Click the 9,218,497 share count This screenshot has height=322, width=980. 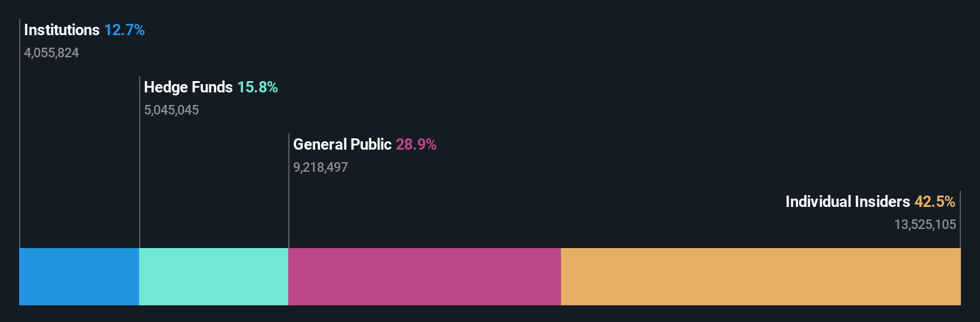point(320,168)
